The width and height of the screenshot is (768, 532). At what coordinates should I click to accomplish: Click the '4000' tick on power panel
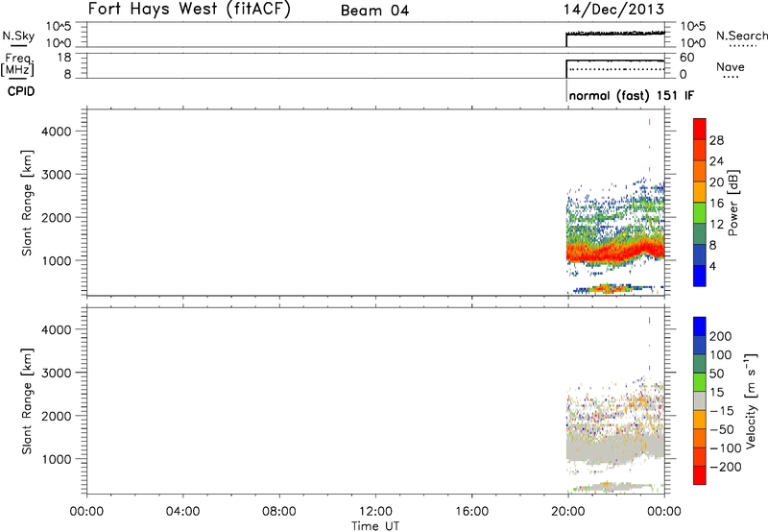(57, 132)
